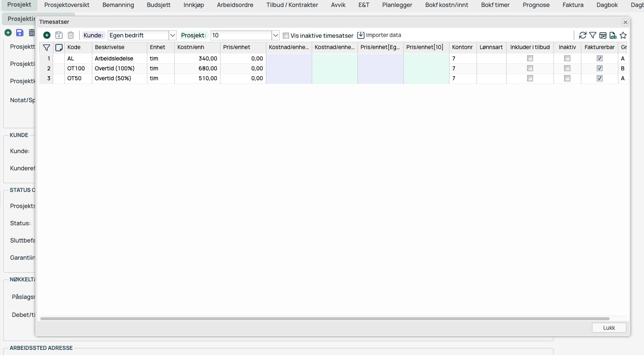The image size is (644, 355).
Task: Open the column layout icon in the top-right toolbar
Action: pyautogui.click(x=603, y=35)
